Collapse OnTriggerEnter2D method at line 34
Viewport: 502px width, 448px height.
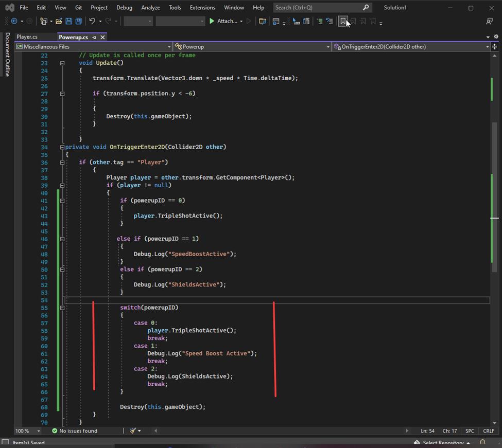click(x=62, y=147)
